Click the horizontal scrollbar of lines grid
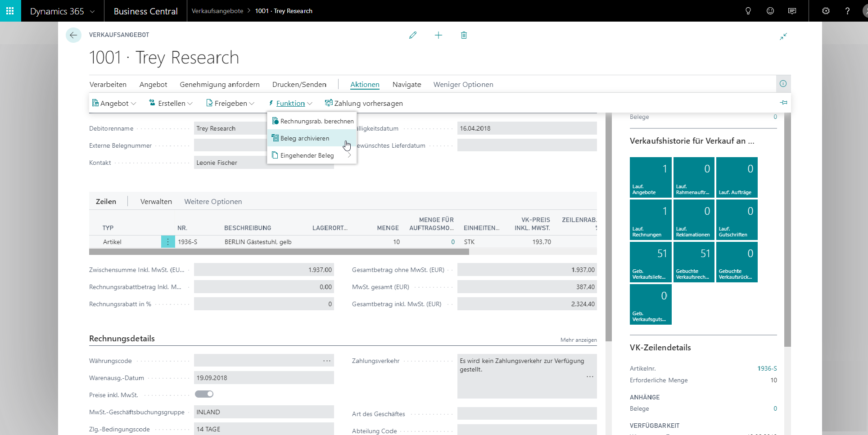 pyautogui.click(x=279, y=252)
